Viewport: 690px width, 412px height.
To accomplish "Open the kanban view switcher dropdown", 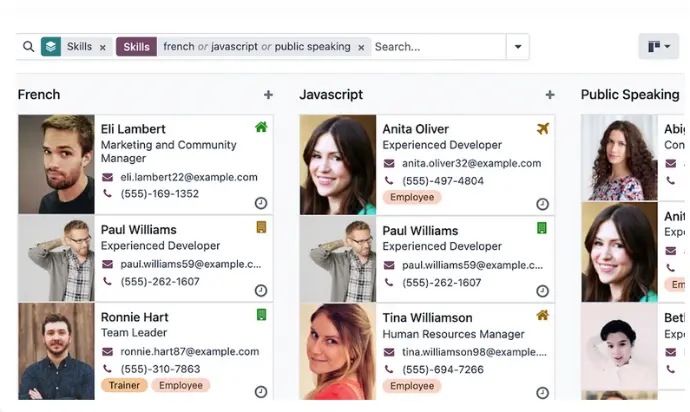I will click(x=658, y=47).
